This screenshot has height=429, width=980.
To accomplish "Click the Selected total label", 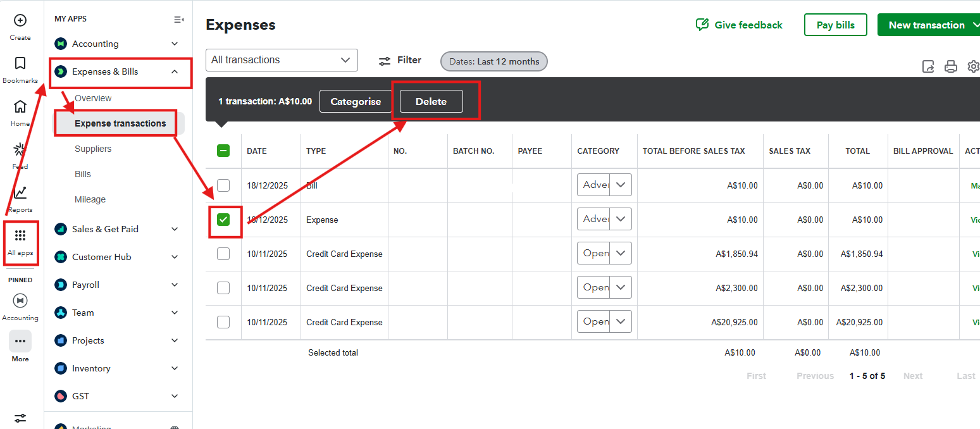I will pyautogui.click(x=333, y=352).
